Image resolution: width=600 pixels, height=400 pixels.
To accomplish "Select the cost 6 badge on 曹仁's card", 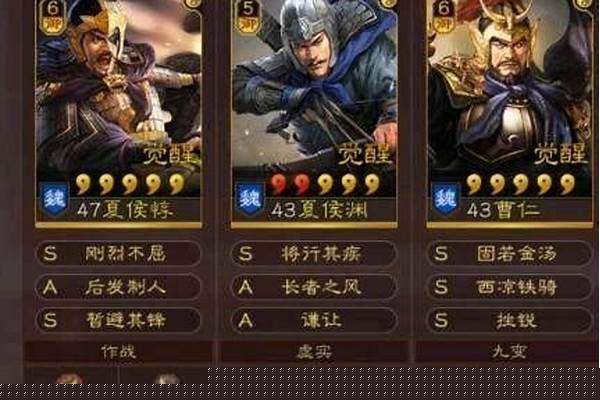I will [444, 16].
